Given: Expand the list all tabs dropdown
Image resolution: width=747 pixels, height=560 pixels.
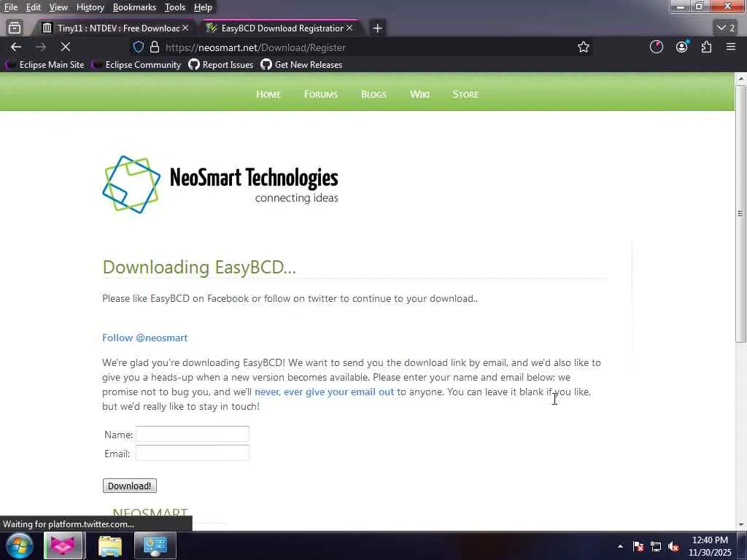Looking at the screenshot, I should click(x=726, y=28).
